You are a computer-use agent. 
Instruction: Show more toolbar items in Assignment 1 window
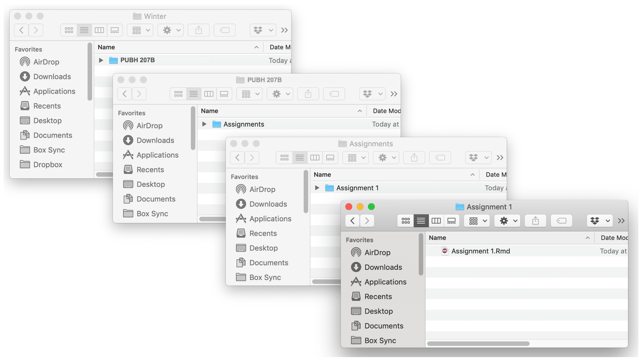621,221
